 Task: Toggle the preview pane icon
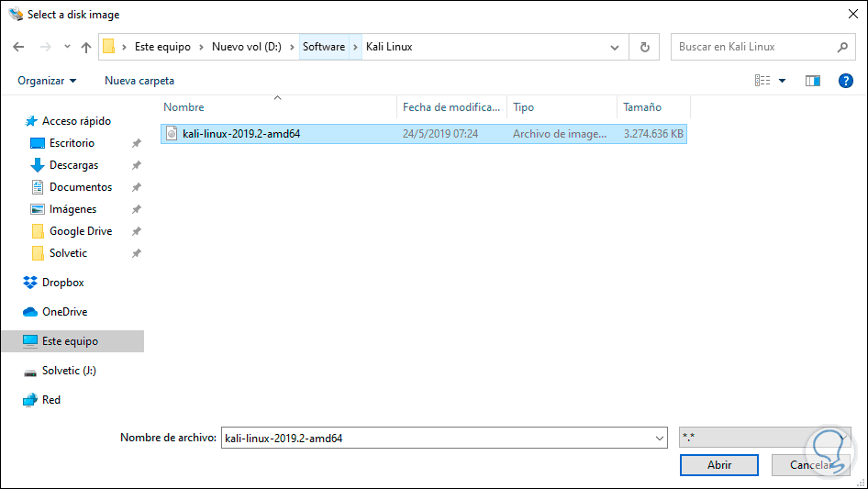812,81
